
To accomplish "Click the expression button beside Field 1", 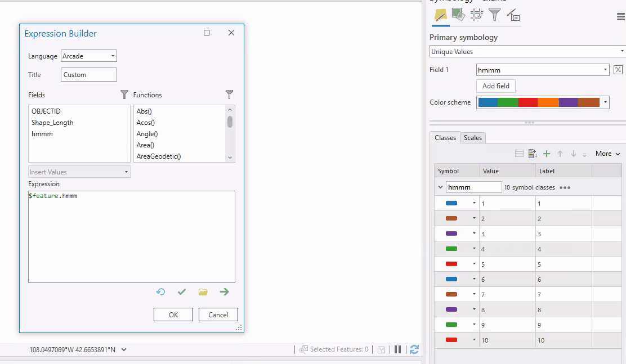I will coord(618,70).
